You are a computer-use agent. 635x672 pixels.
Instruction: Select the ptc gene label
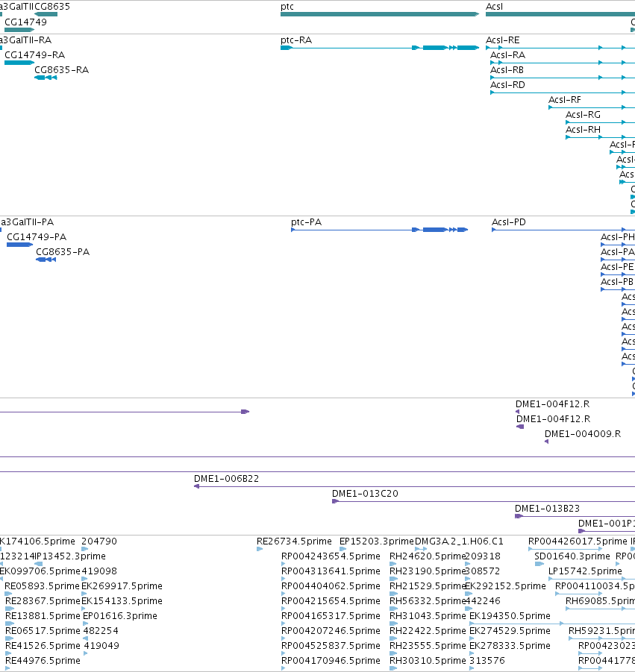pyautogui.click(x=287, y=7)
